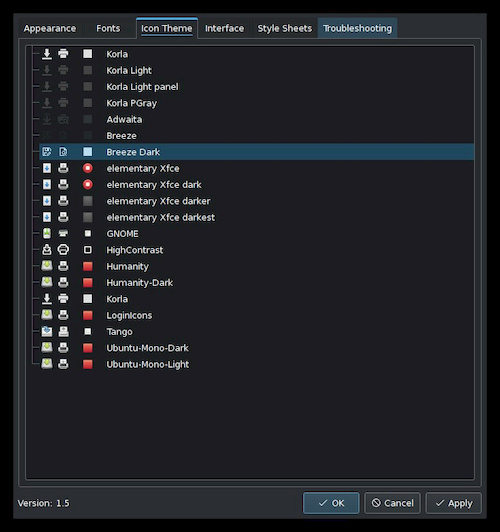This screenshot has width=500, height=532.
Task: Select the Icon Theme tab
Action: coord(167,28)
